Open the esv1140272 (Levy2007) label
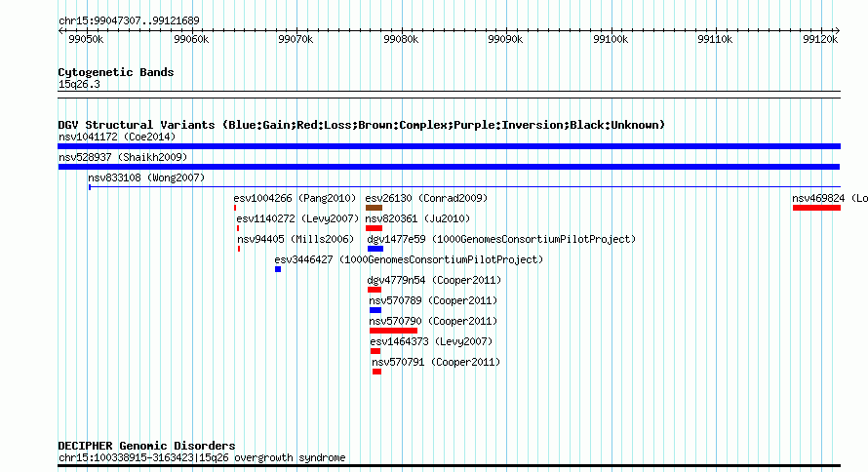The image size is (868, 472). [x=297, y=218]
